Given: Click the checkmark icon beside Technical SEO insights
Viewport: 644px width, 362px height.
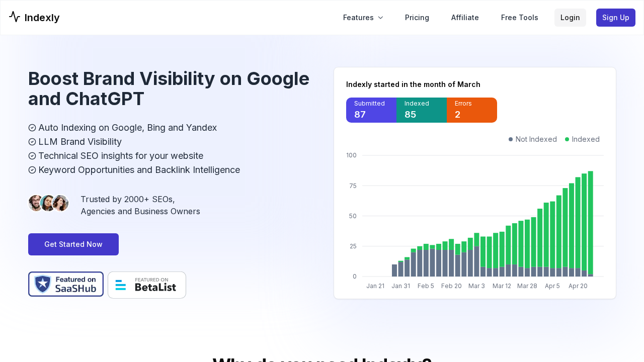Looking at the screenshot, I should (32, 156).
